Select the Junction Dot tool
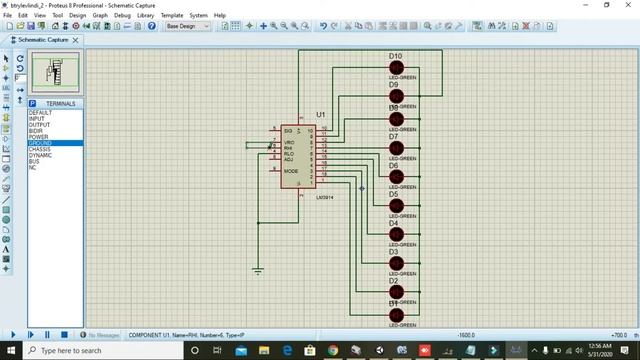Viewport: 640px width, 360px height. [6, 78]
